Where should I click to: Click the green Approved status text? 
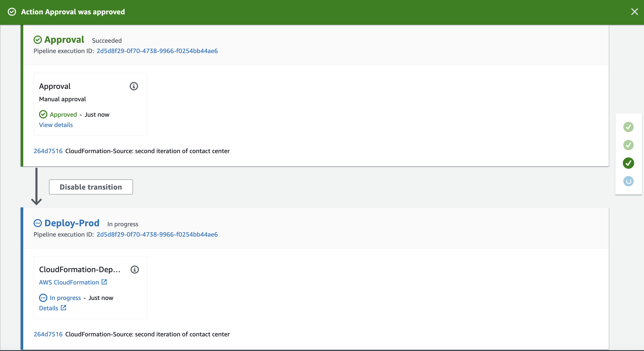(x=63, y=114)
